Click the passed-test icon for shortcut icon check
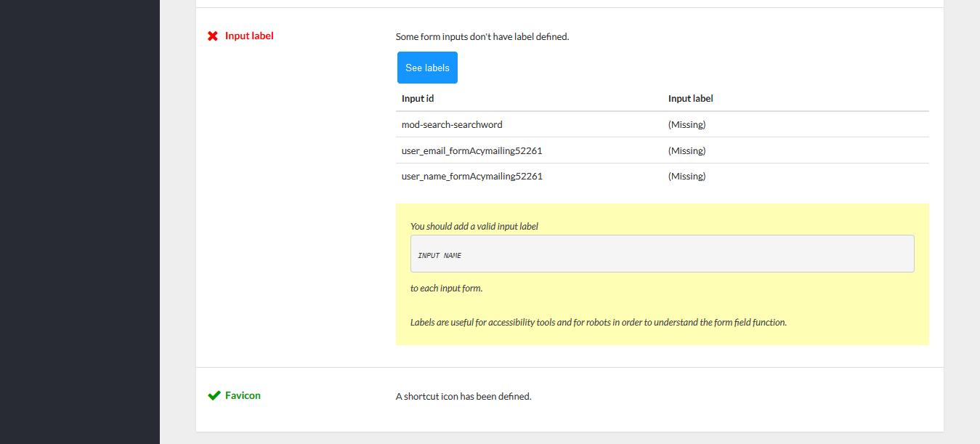 tap(214, 395)
